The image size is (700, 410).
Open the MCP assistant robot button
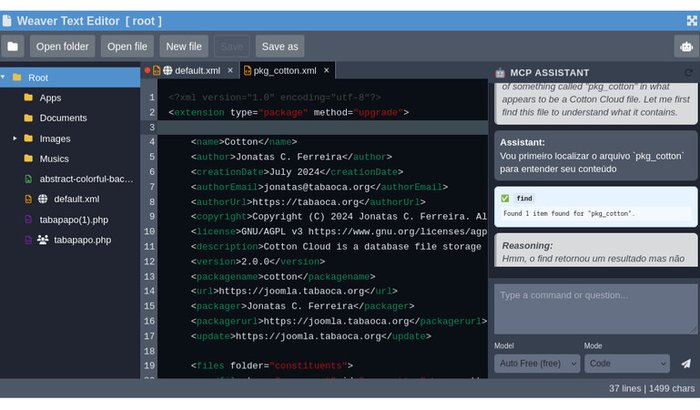coord(686,46)
